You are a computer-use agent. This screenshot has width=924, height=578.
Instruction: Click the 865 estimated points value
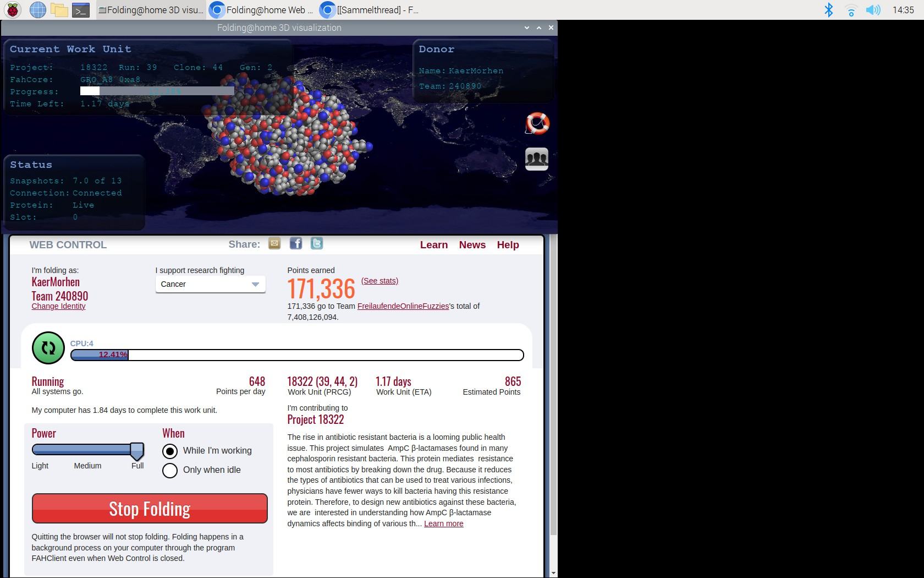(513, 381)
